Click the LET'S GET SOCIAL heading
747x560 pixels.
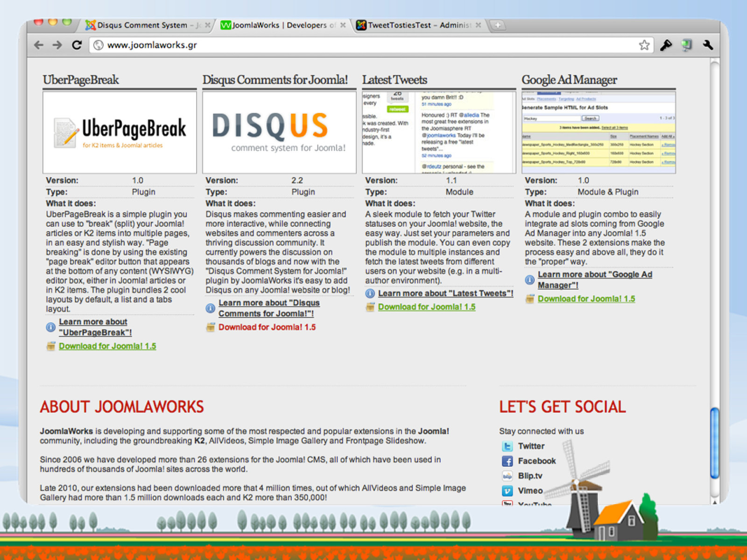pyautogui.click(x=563, y=407)
